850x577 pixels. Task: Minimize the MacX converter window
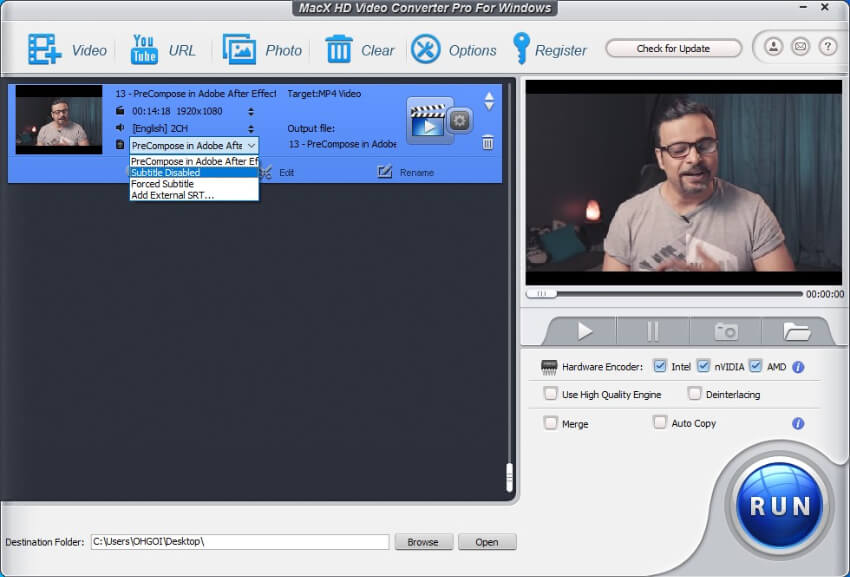click(x=803, y=8)
